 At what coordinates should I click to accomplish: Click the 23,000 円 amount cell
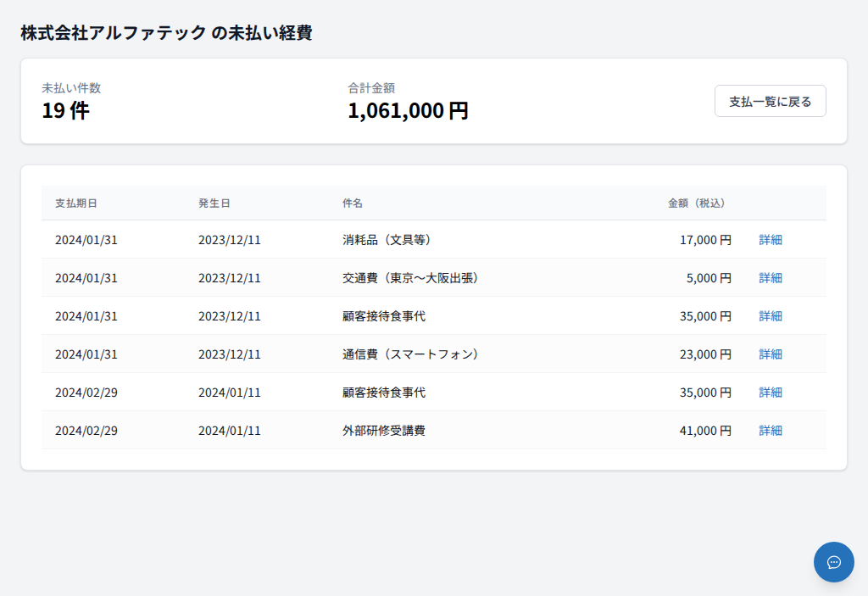click(x=705, y=354)
